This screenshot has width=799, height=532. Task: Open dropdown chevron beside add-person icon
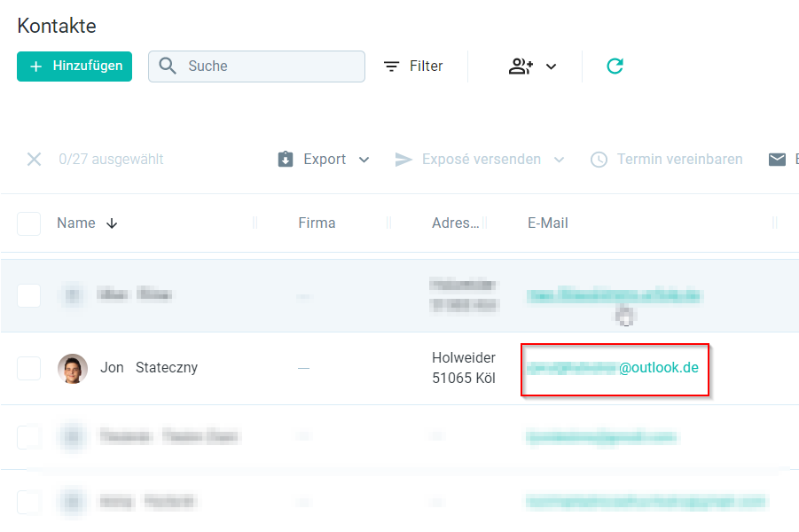(551, 66)
